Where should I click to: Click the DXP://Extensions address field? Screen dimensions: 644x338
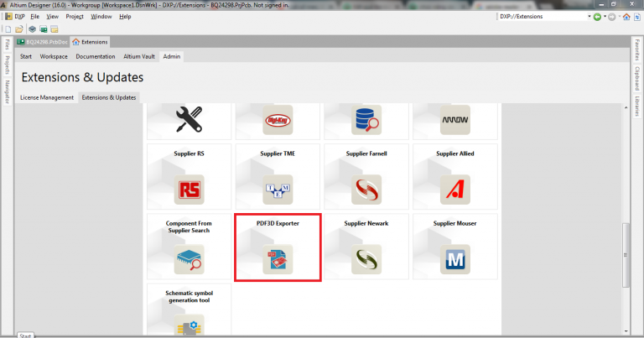point(543,17)
